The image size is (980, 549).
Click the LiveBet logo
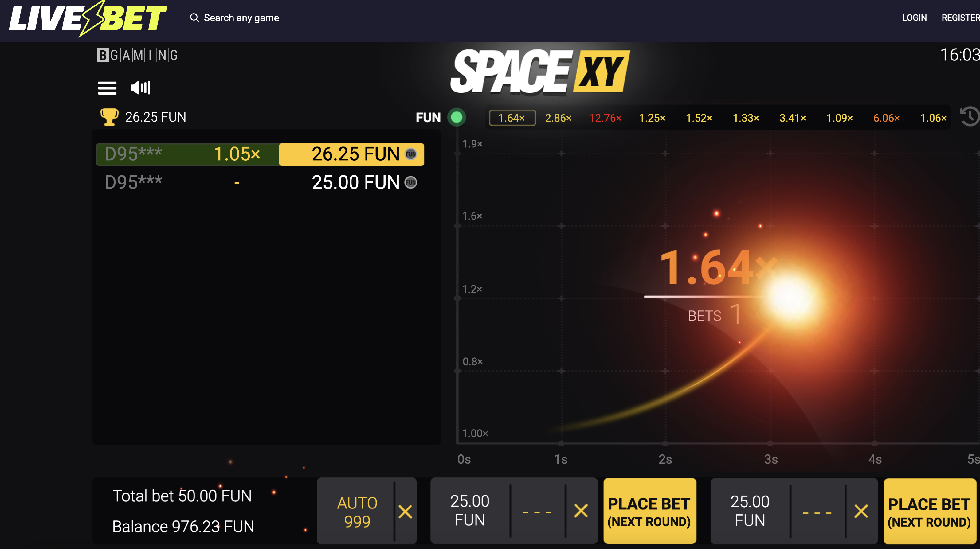pyautogui.click(x=88, y=18)
